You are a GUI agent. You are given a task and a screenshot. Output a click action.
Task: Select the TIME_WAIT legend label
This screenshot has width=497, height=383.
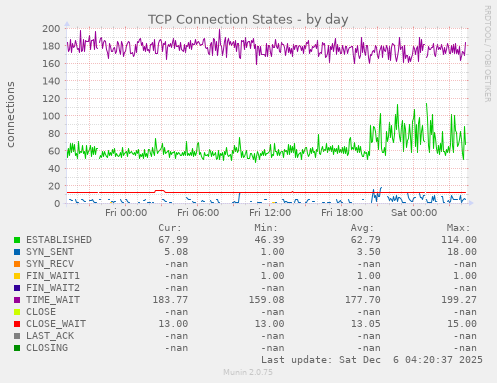tap(53, 300)
